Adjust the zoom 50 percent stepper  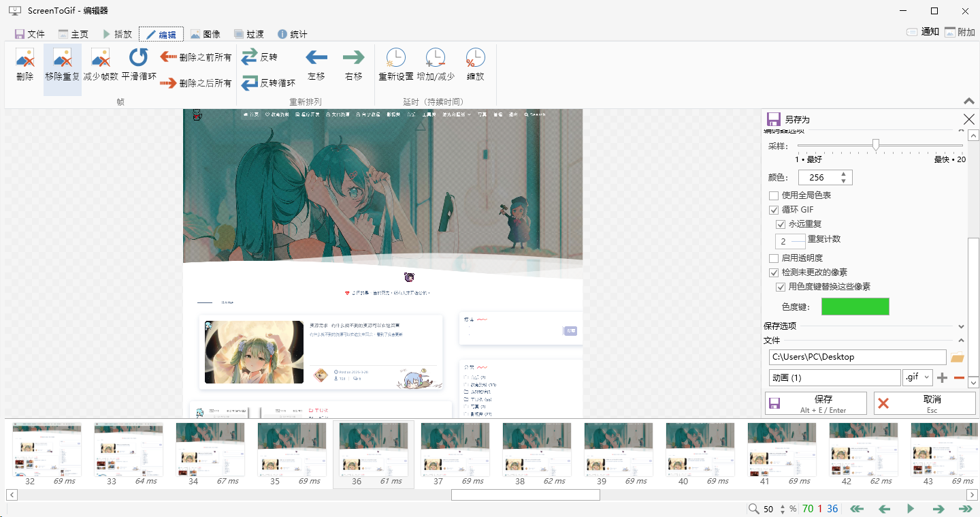(x=783, y=509)
